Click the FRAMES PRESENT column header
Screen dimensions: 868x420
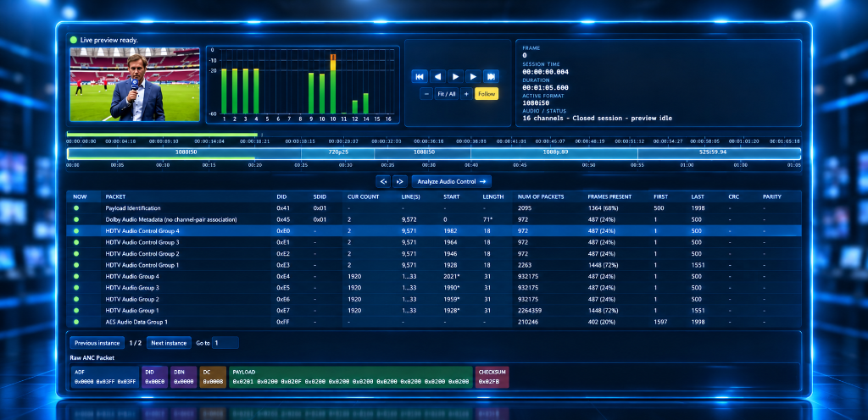610,196
